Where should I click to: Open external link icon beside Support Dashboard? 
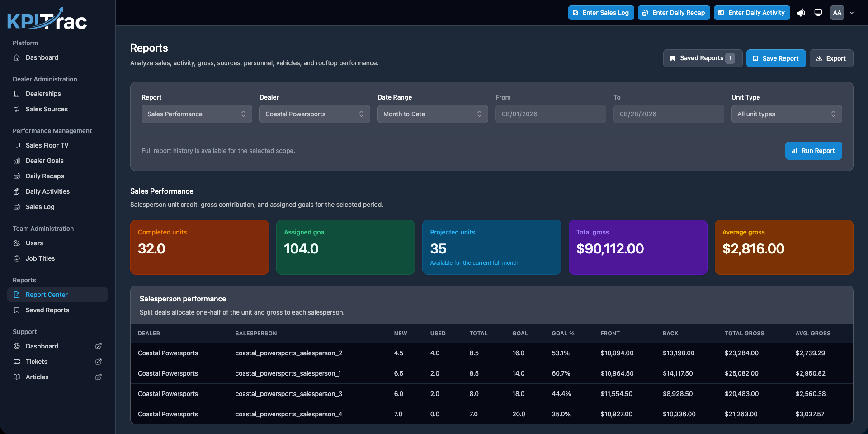point(99,346)
